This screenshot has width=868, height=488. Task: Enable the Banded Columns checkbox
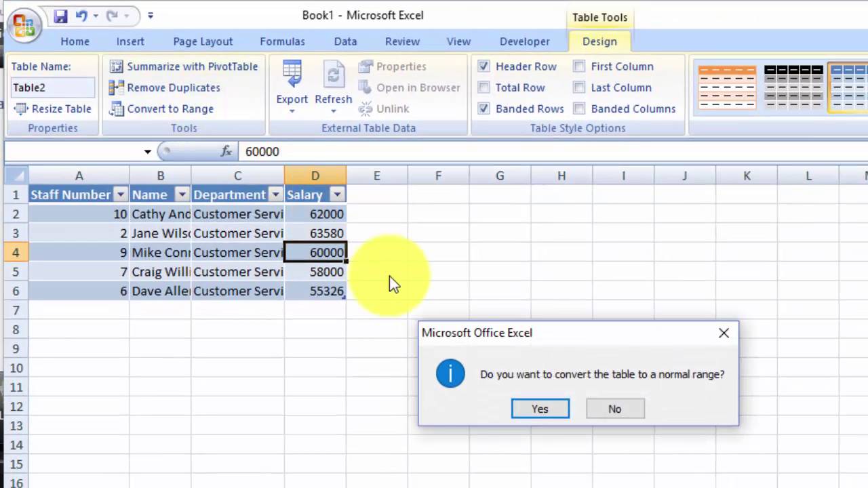pos(579,108)
